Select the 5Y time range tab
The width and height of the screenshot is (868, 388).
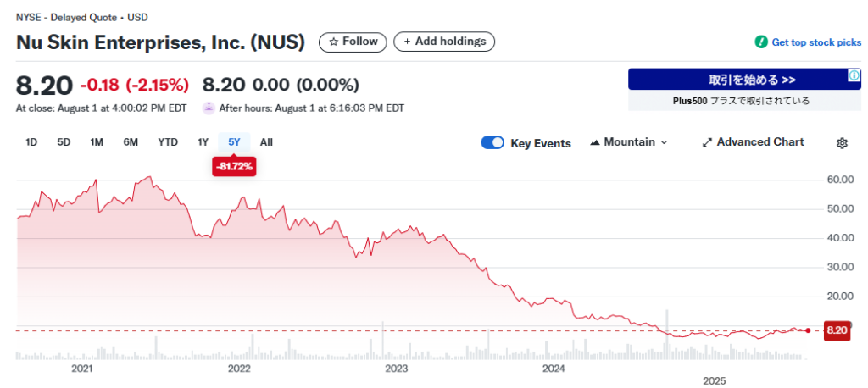tap(234, 142)
